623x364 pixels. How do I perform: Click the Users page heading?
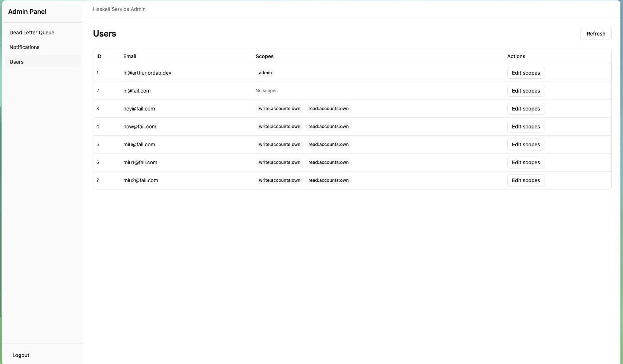click(x=105, y=34)
